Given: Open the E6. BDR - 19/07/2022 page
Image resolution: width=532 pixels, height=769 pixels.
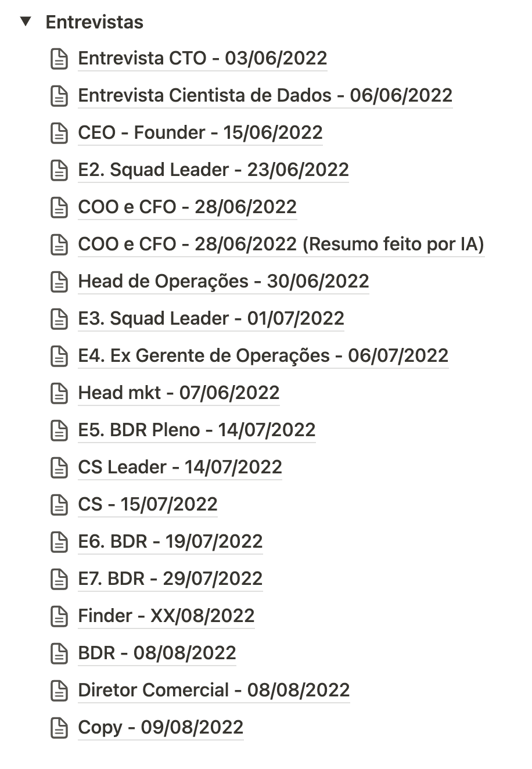Looking at the screenshot, I should (x=170, y=542).
